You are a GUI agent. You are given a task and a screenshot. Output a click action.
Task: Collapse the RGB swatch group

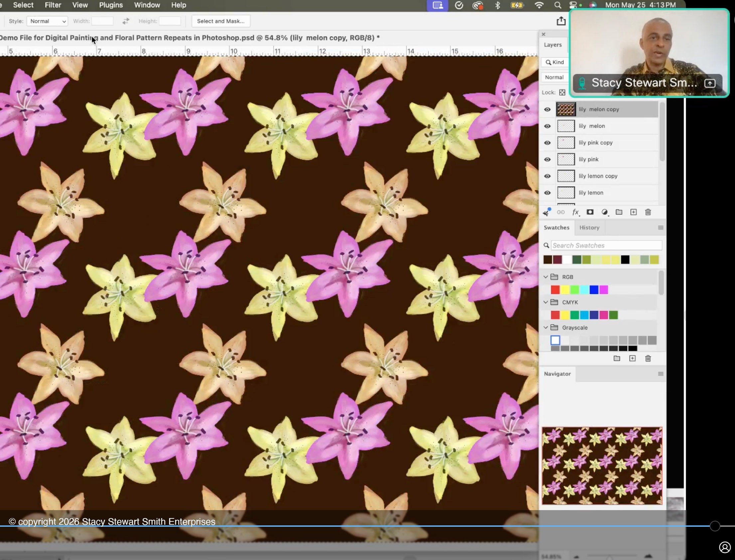click(546, 277)
